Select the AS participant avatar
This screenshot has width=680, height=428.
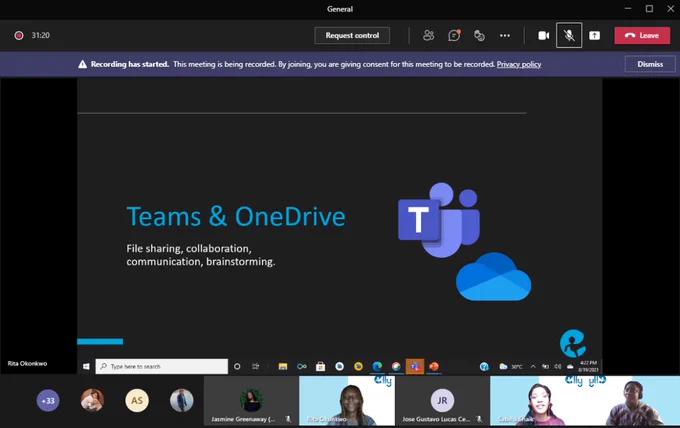137,401
